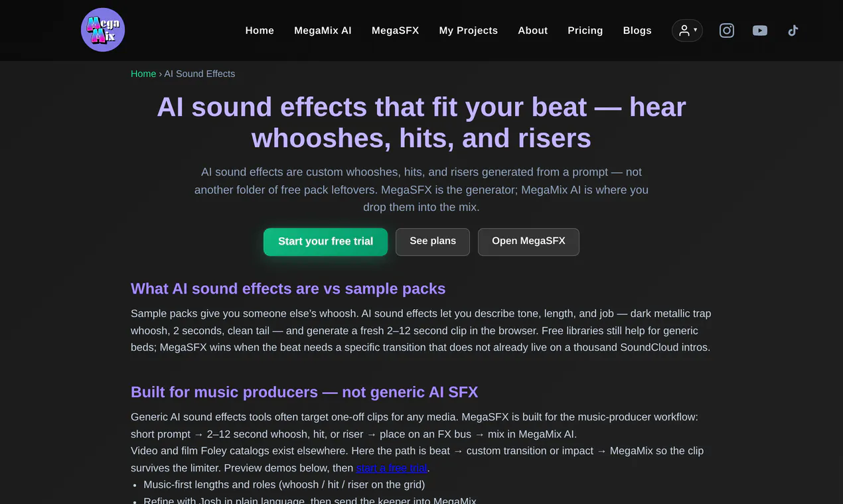Click the Open MegaSFX button

528,241
